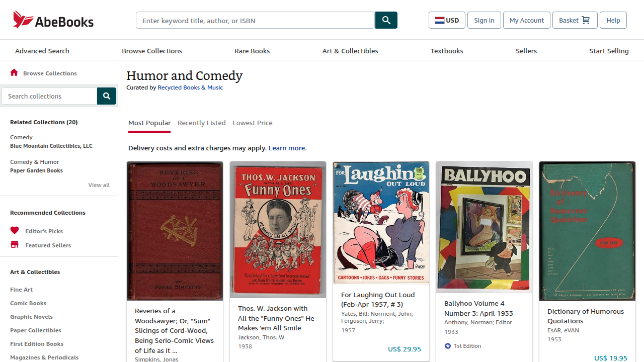
Task: Click the US$ 29.95 price
Action: [x=405, y=349]
